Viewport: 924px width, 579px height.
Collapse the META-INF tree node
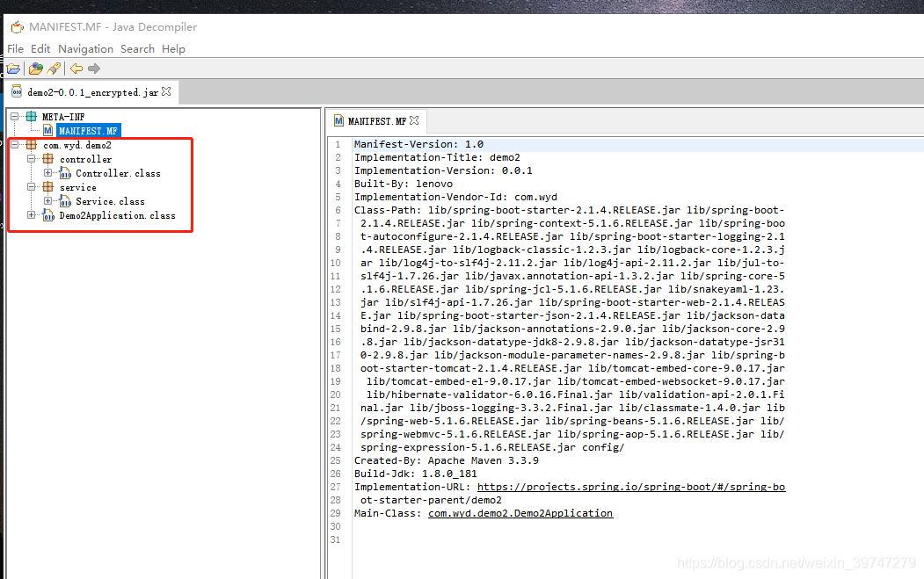point(15,117)
